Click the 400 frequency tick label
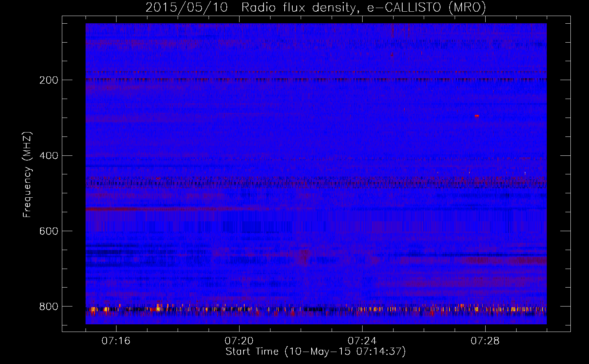The width and height of the screenshot is (589, 364). coord(48,156)
